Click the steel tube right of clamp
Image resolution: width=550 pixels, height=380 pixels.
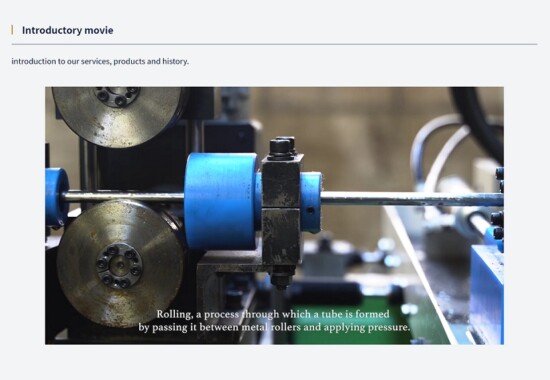[x=412, y=199]
